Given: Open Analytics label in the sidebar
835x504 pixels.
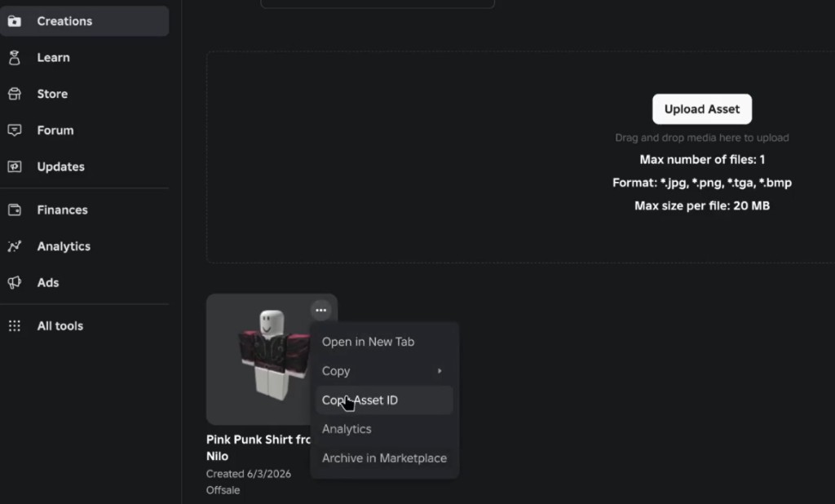Looking at the screenshot, I should pos(64,246).
